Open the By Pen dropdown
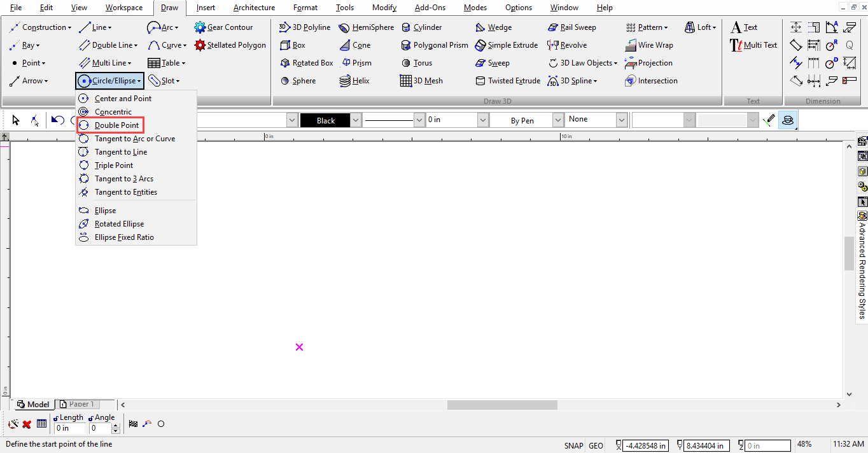 click(x=558, y=120)
